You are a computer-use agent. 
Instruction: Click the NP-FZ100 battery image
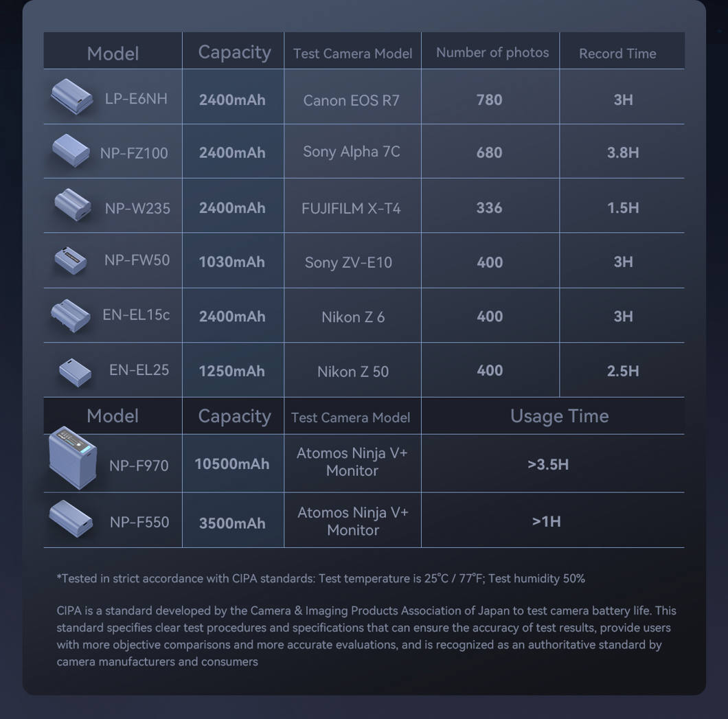(x=71, y=150)
